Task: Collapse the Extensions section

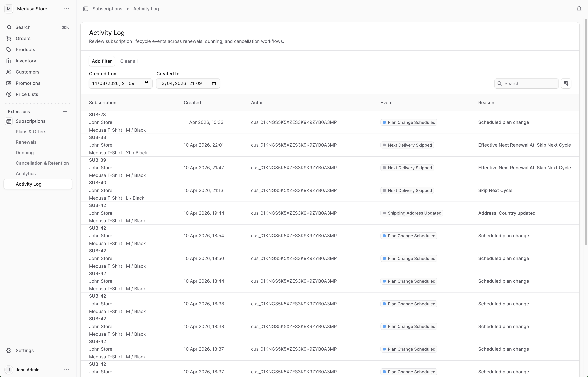Action: tap(65, 111)
